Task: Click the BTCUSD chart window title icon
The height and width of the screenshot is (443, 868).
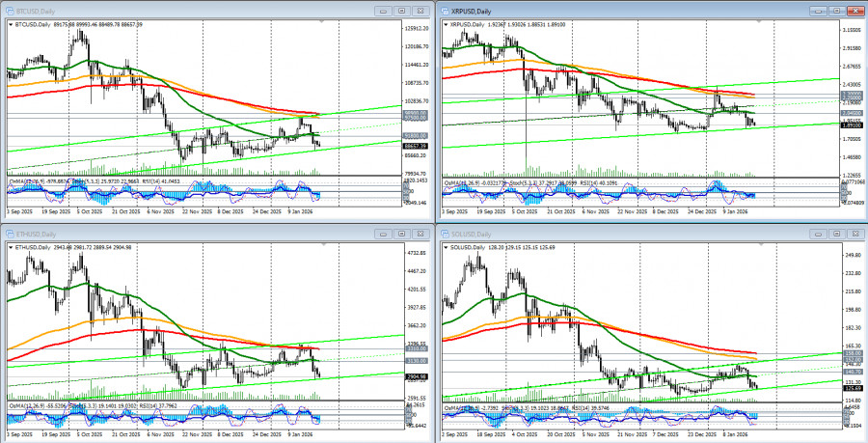Action: [10, 11]
